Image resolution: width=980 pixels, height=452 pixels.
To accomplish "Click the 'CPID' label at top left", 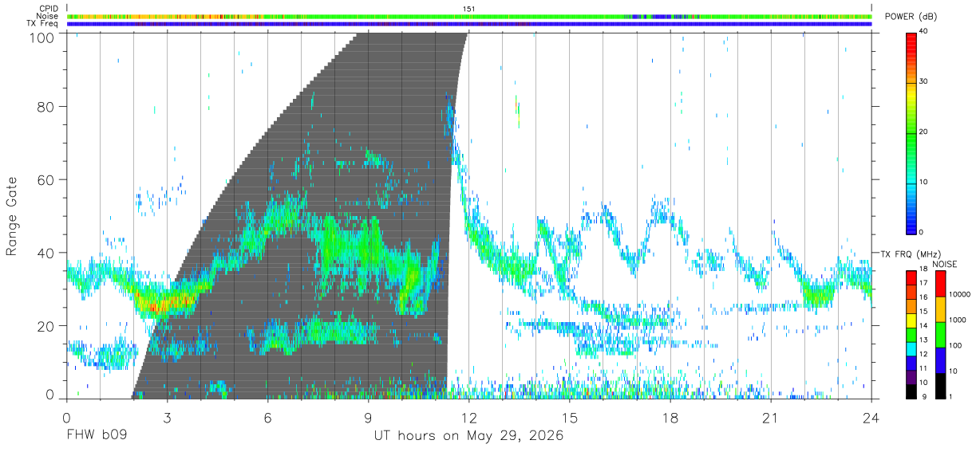I will pyautogui.click(x=48, y=9).
